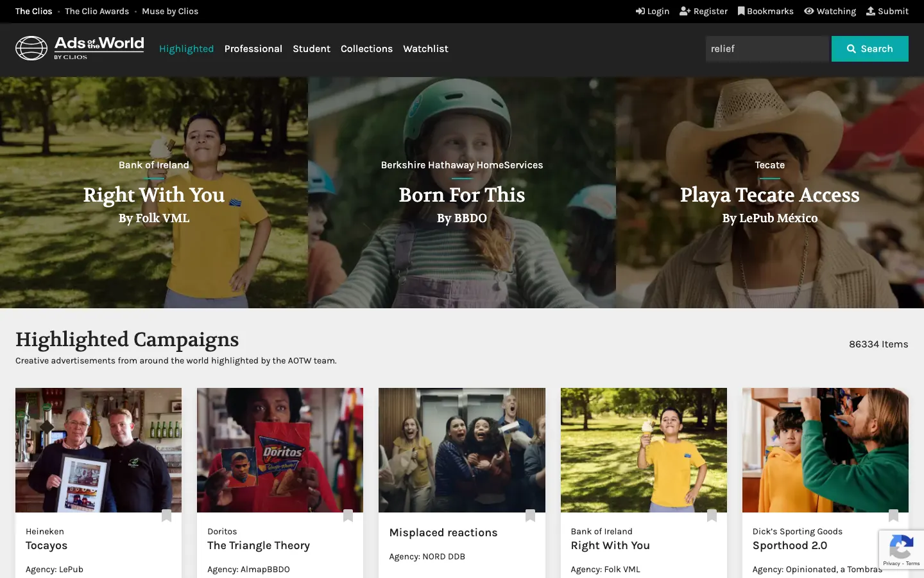
Task: Bookmark the Misplaced reactions campaign
Action: coord(530,516)
